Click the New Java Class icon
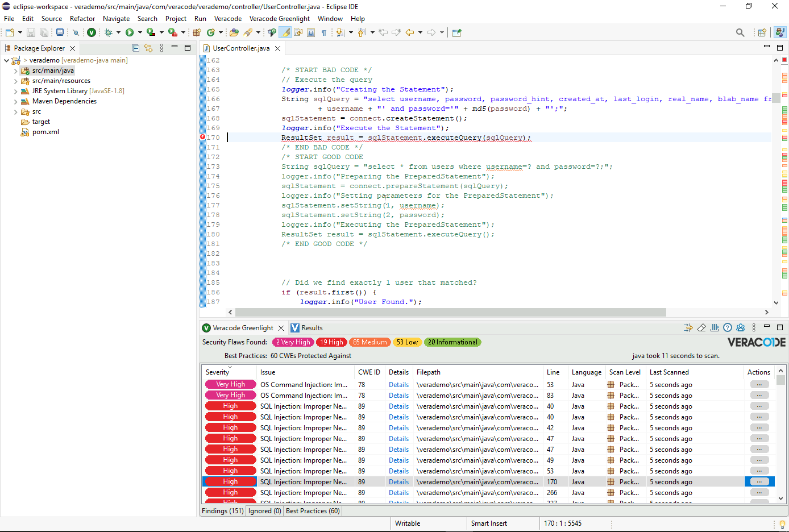 211,32
